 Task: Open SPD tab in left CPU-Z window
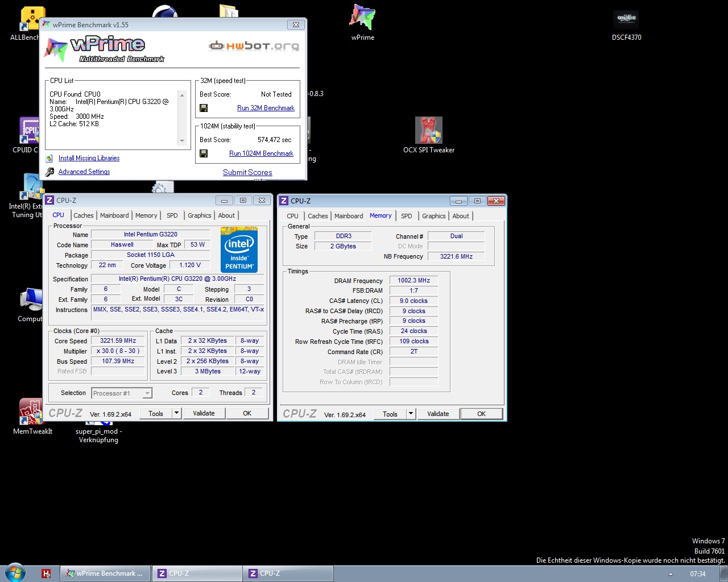(172, 215)
